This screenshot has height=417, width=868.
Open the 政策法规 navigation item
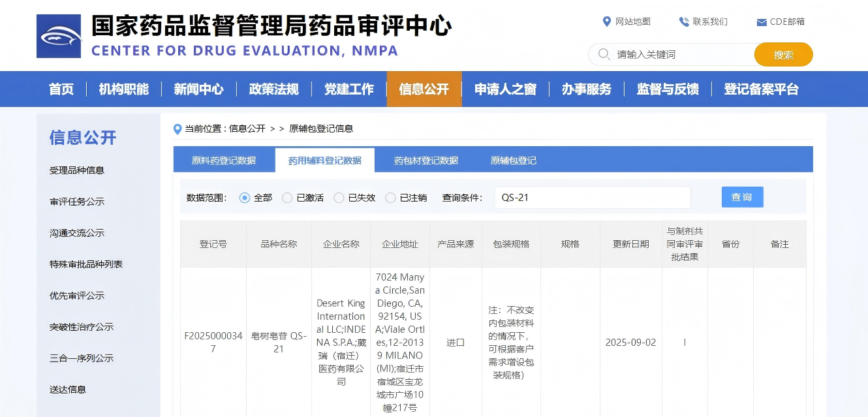tap(274, 89)
